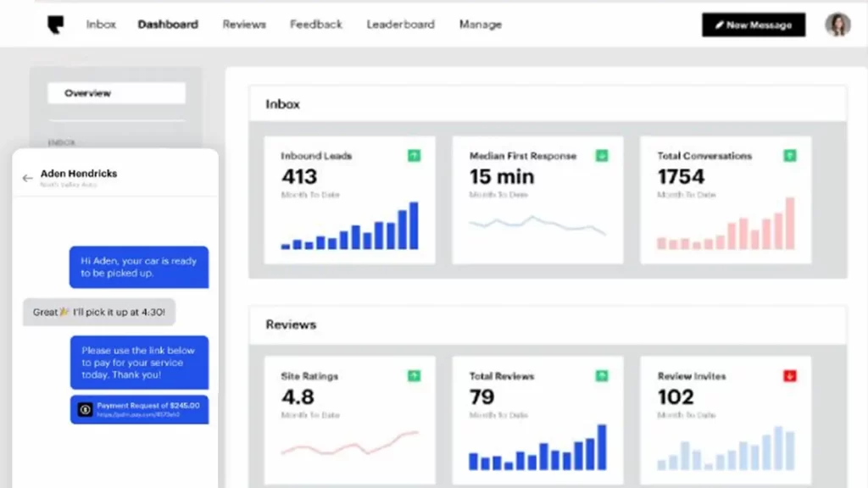Viewport: 868px width, 488px height.
Task: Open the Leaderboard tab
Action: [x=400, y=25]
